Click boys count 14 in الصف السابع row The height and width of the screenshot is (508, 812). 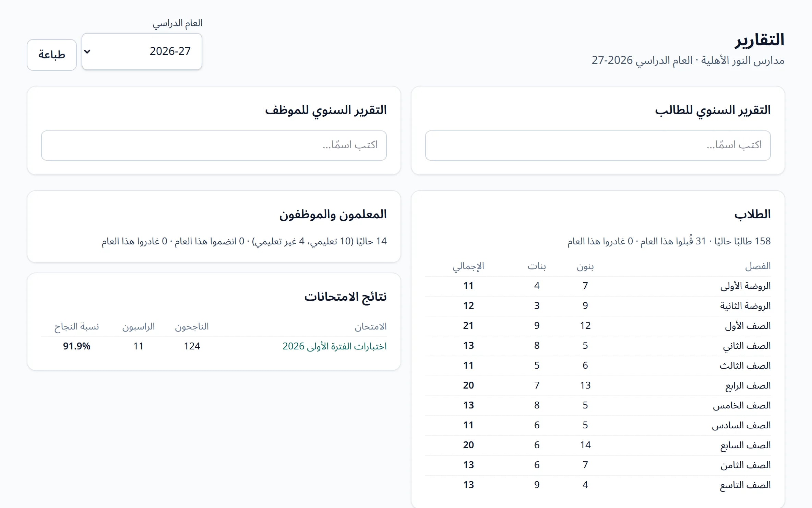[585, 445]
